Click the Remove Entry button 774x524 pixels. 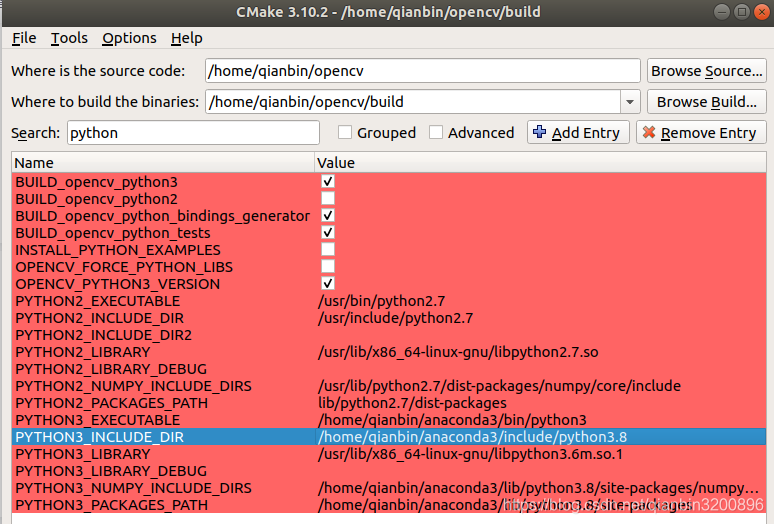click(x=701, y=132)
